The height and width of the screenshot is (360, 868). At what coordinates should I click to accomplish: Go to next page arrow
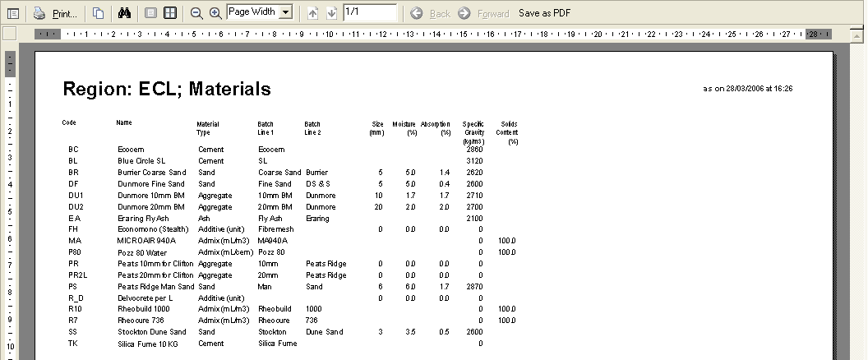(x=331, y=13)
